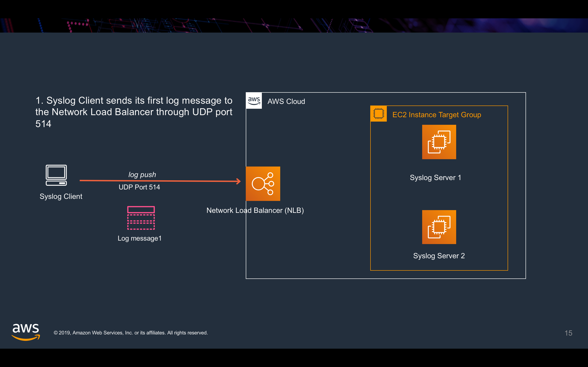Click the Network Load Balancer icon
588x367 pixels.
[x=263, y=183]
